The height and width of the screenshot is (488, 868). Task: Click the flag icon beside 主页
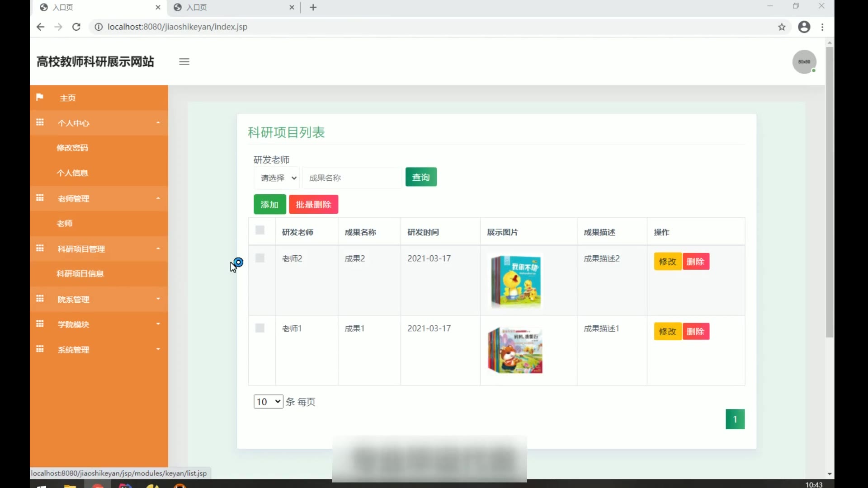40,97
